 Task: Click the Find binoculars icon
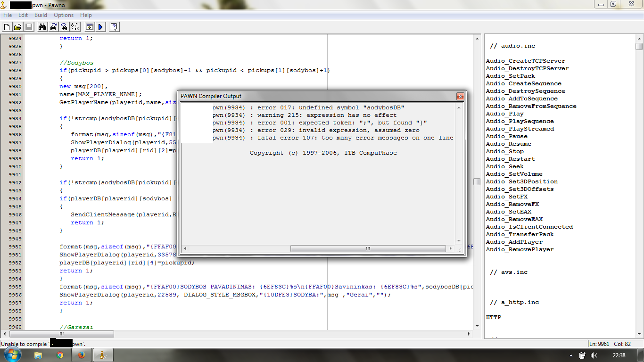click(42, 27)
